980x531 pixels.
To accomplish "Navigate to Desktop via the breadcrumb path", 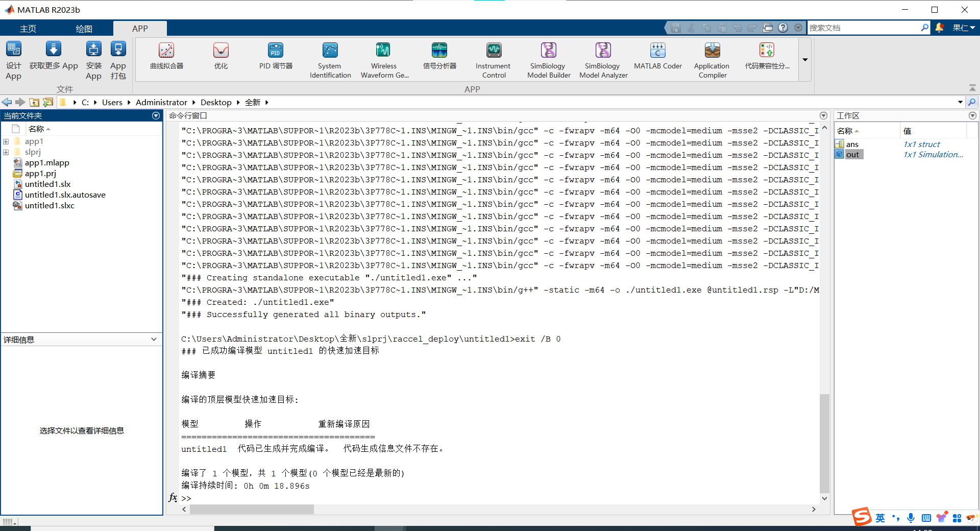I will tap(216, 102).
